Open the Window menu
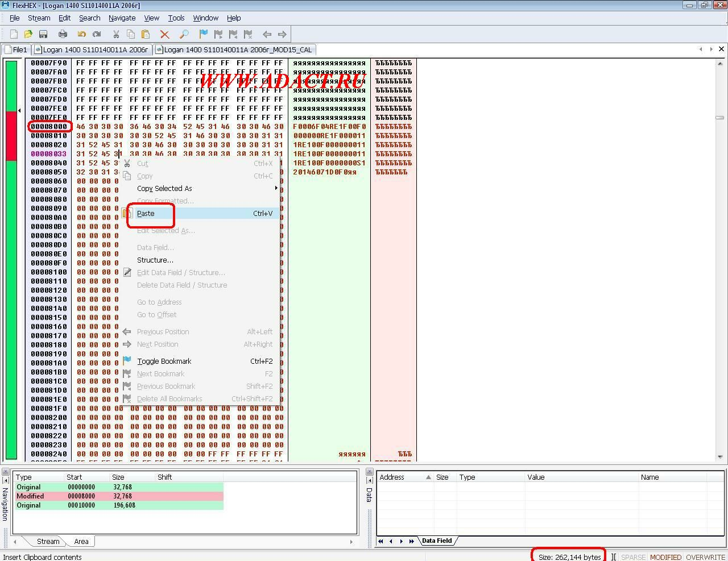 pyautogui.click(x=205, y=18)
